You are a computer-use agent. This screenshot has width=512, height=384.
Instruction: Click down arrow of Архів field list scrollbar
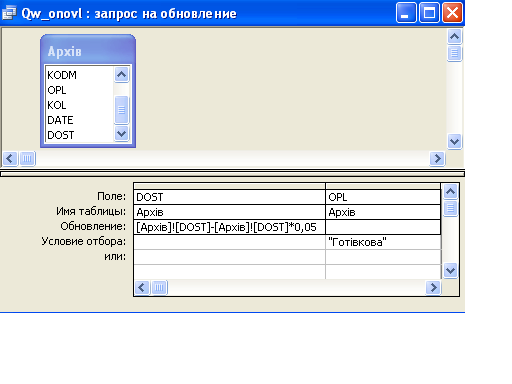tap(121, 134)
